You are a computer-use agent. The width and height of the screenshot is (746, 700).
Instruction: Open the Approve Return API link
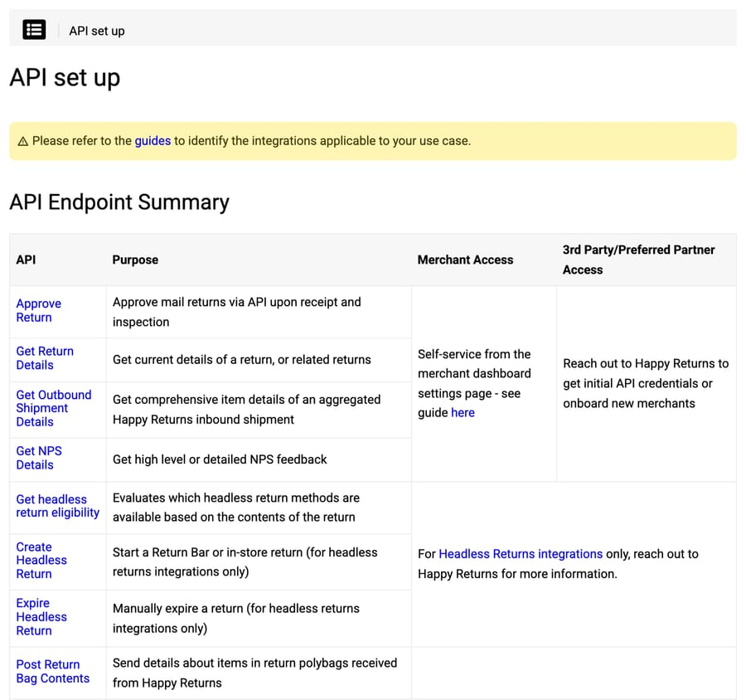(38, 310)
